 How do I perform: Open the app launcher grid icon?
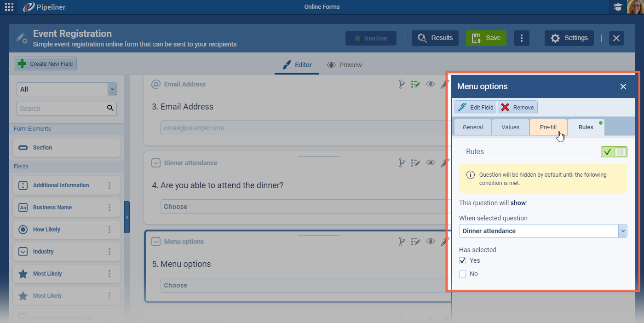tap(9, 7)
